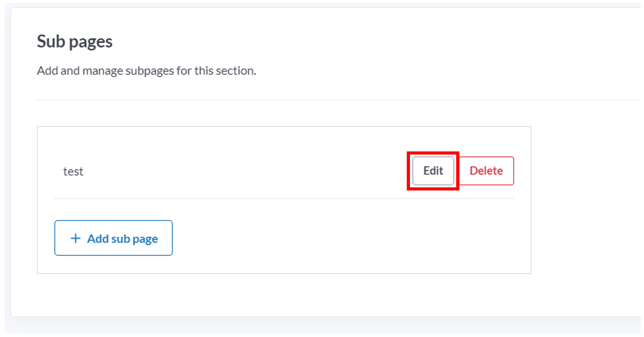Click the blank area right of the Delete button
This screenshot has height=337, width=644.
tap(522, 171)
